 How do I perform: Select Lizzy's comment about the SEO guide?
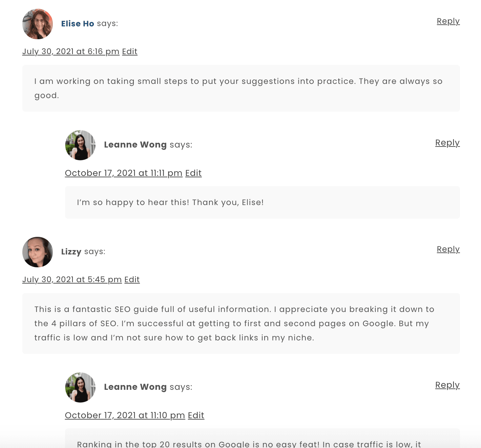point(240,323)
